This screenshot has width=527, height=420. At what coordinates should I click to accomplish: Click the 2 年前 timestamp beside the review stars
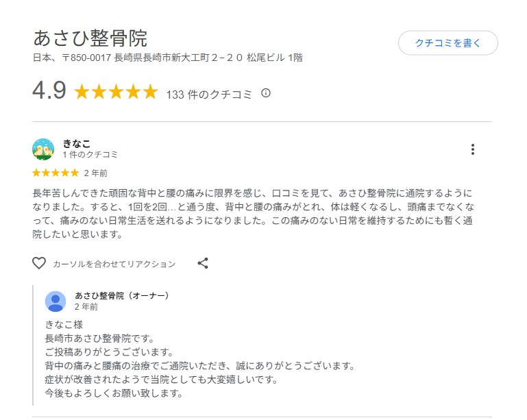tap(95, 173)
